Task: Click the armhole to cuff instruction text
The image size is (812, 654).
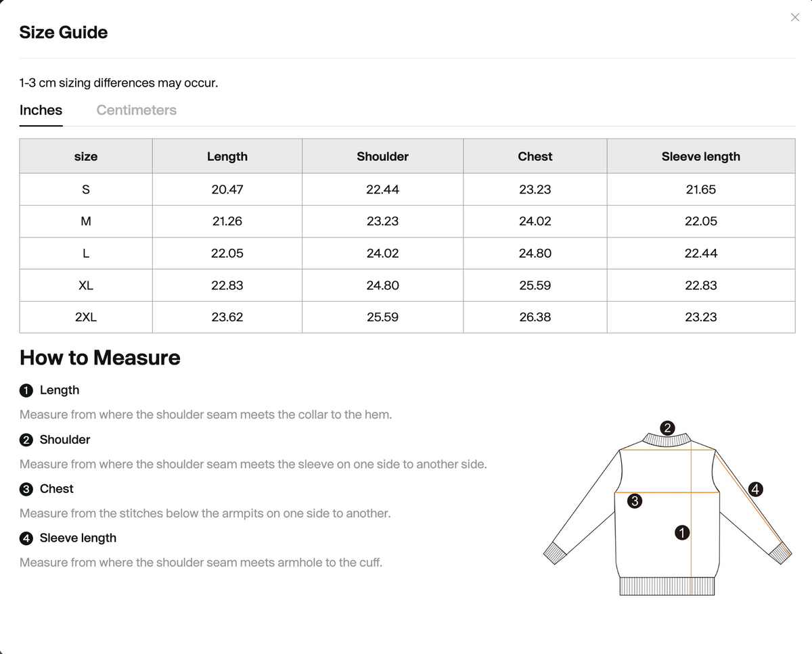Action: [201, 563]
